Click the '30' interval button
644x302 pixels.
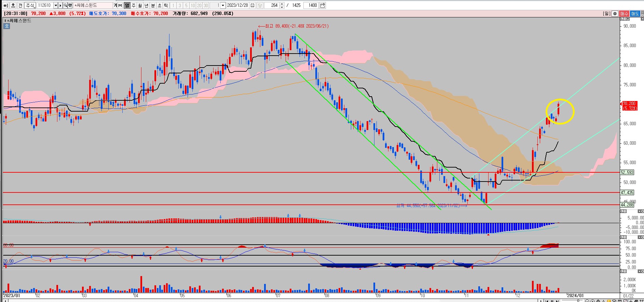pyautogui.click(x=206, y=5)
